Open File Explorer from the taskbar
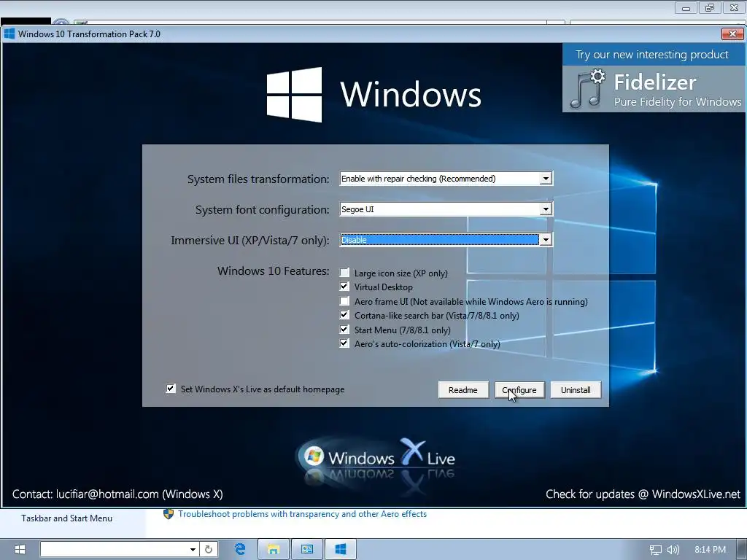Screen dimensions: 747x560 (x=274, y=550)
